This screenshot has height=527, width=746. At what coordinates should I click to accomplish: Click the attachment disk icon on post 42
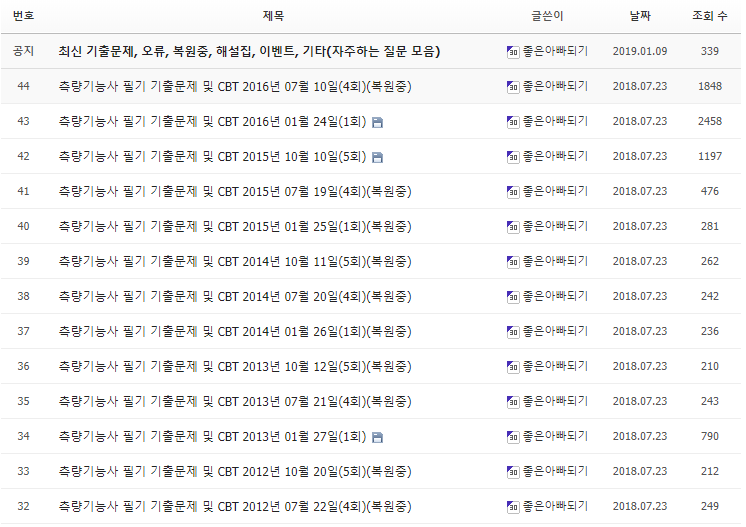click(376, 157)
